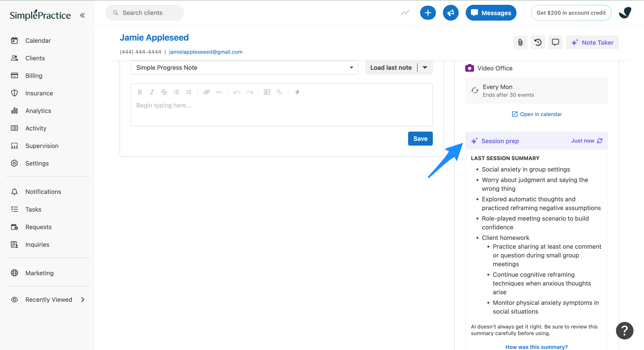Open the trend line chart icon
Screen dimensions: 644x350
click(x=405, y=12)
